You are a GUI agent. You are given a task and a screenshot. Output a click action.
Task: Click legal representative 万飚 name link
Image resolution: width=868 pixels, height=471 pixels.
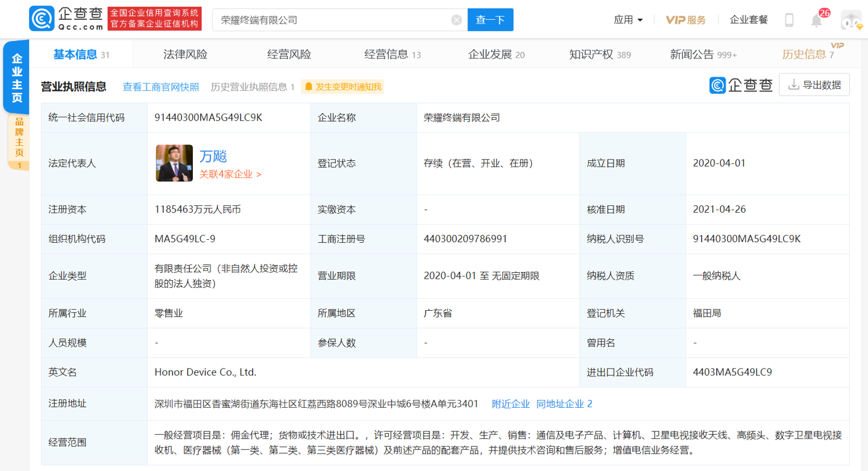(213, 156)
